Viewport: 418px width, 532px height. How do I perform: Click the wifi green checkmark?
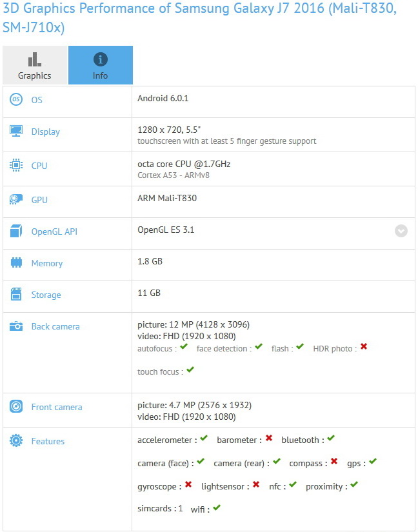217,507
